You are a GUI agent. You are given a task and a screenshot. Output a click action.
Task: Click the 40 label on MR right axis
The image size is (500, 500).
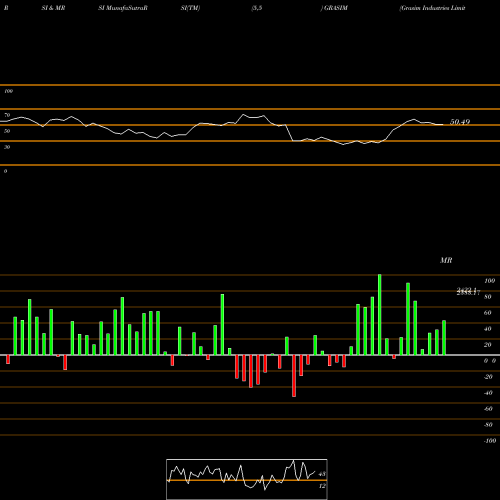[488, 329]
